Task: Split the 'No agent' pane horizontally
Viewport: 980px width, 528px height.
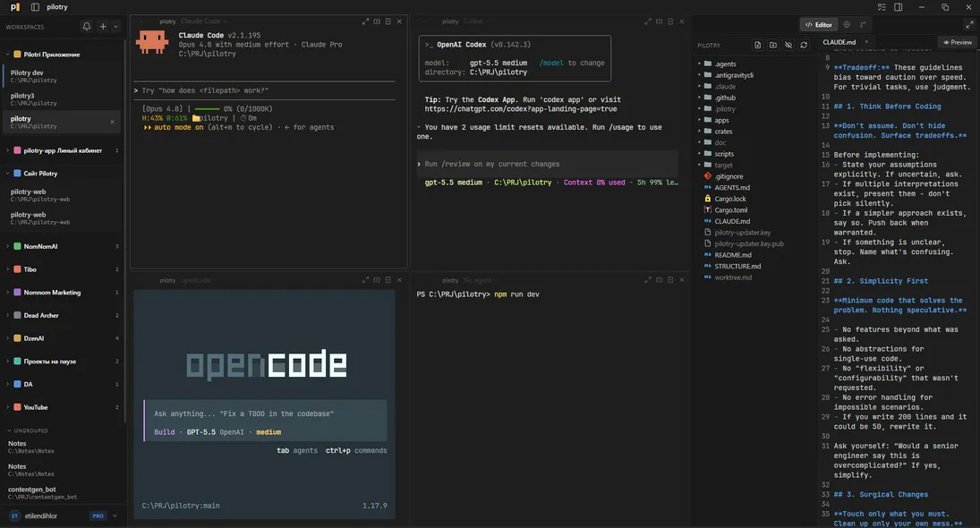Action: click(670, 280)
